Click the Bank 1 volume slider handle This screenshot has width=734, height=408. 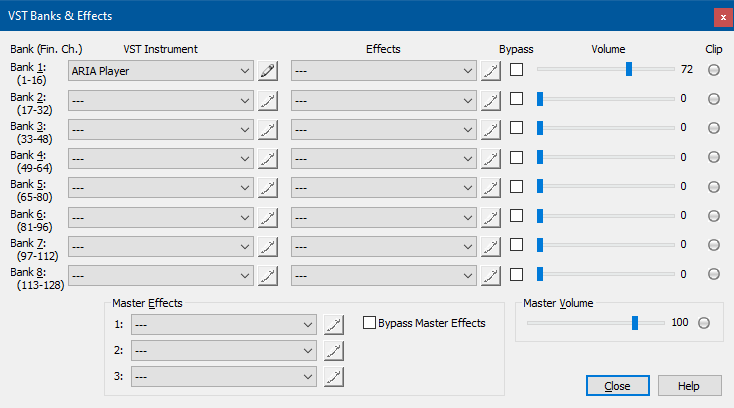coord(629,69)
